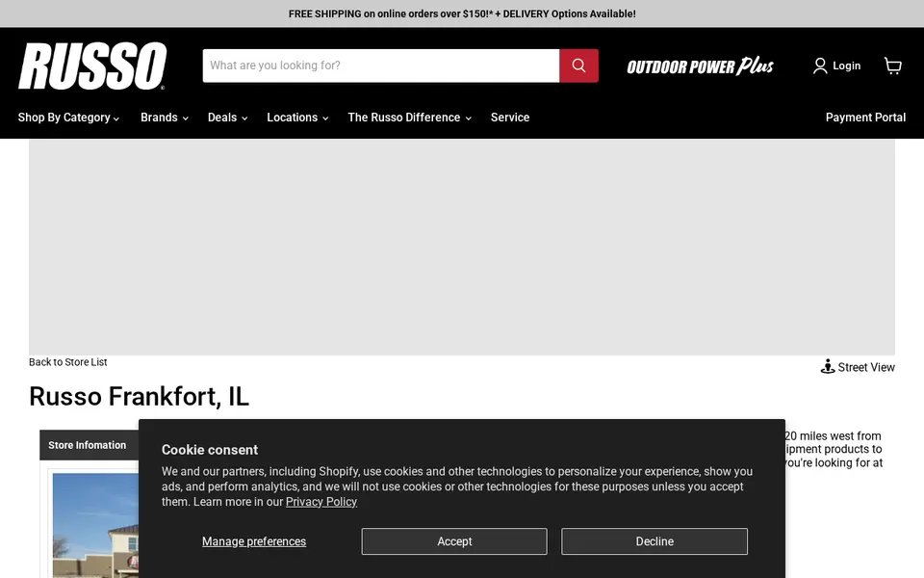The image size is (924, 578).
Task: Open Street View link text
Action: point(865,367)
